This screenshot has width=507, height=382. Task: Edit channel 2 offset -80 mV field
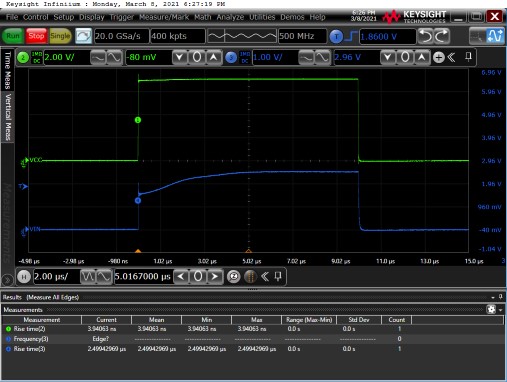coord(148,57)
